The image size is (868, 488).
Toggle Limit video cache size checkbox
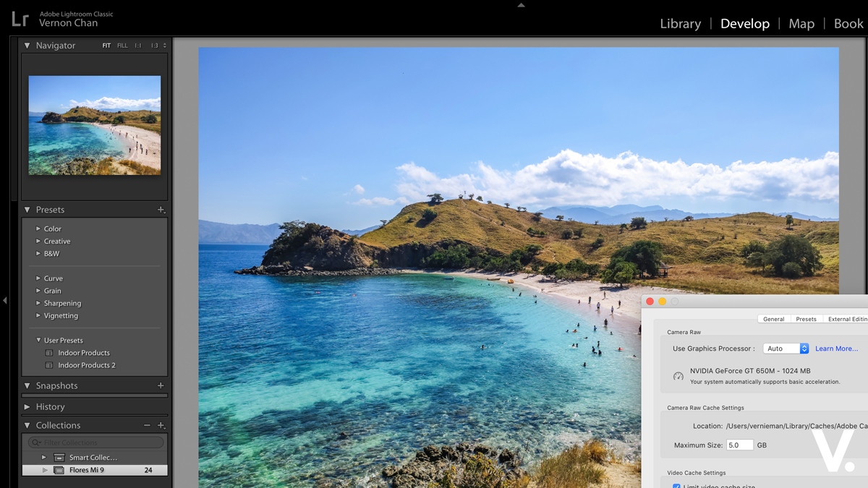coord(676,487)
